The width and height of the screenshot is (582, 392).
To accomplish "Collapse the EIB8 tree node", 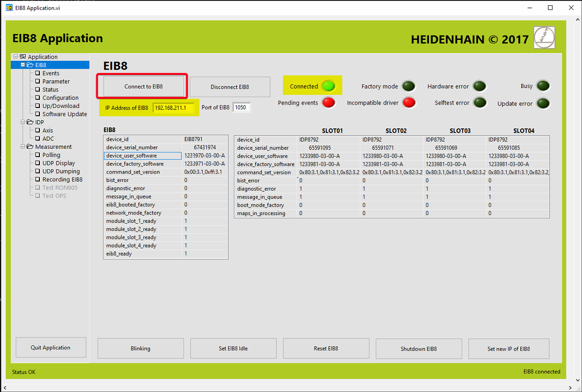I will pyautogui.click(x=23, y=65).
